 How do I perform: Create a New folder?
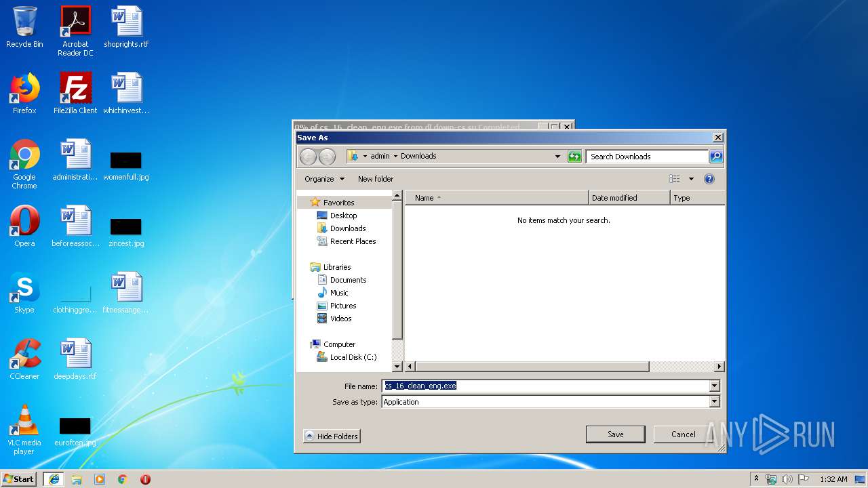(376, 179)
